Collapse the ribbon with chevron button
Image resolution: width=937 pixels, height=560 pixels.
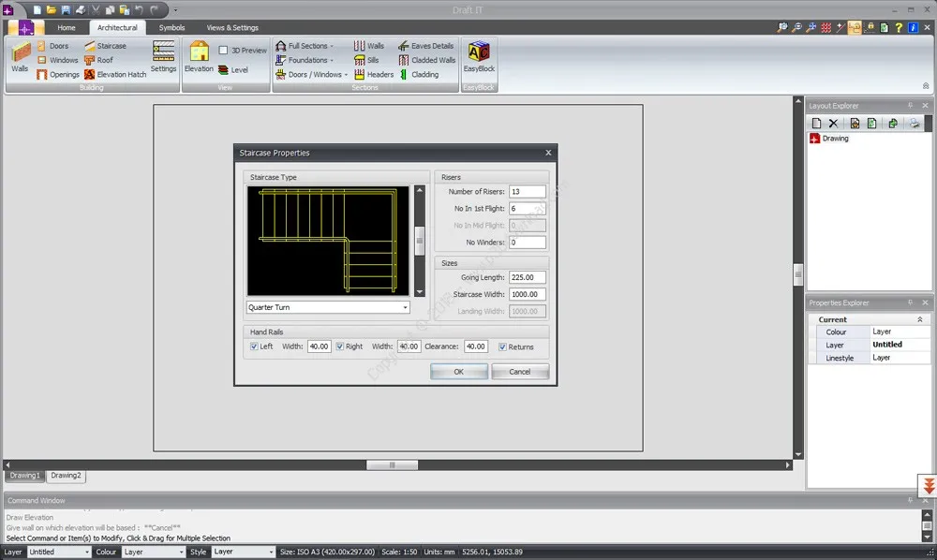[925, 85]
